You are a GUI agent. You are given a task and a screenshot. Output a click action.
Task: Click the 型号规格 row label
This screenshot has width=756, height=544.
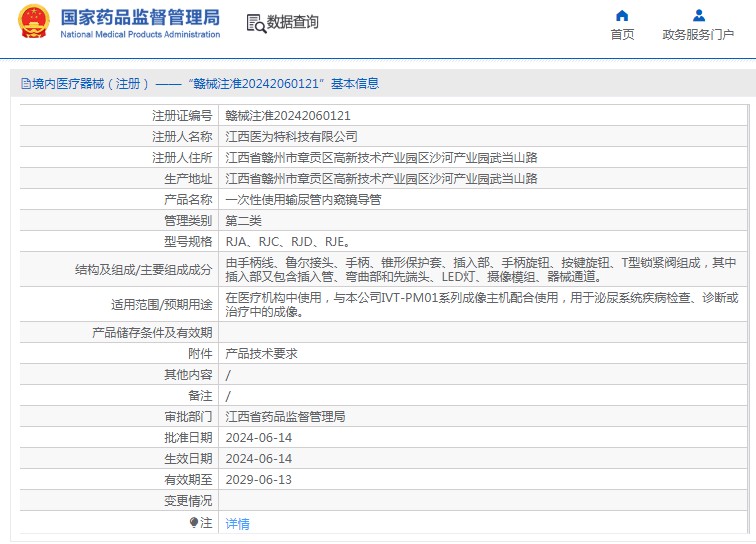(x=188, y=242)
